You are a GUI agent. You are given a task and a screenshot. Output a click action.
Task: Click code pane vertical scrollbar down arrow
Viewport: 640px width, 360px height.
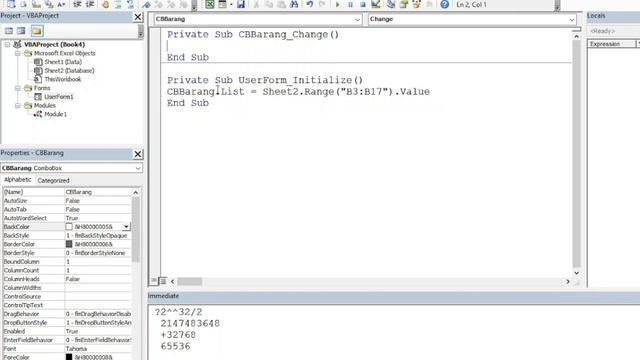(576, 273)
